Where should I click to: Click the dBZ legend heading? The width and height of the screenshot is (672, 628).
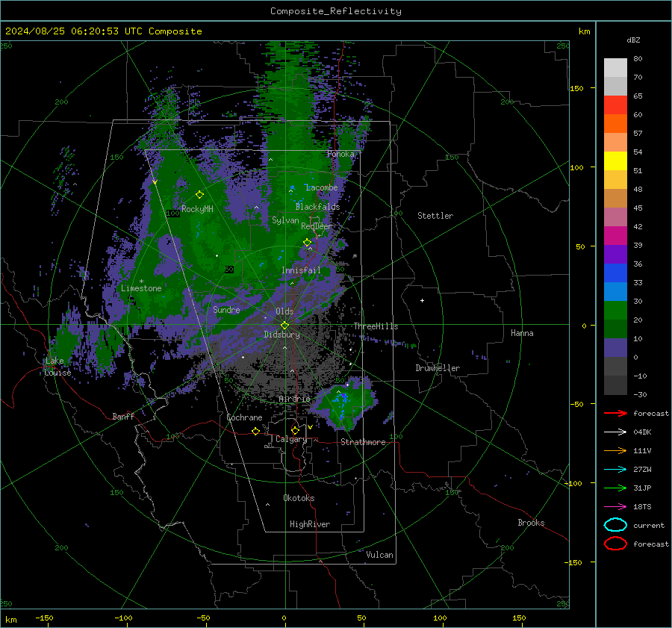click(633, 40)
